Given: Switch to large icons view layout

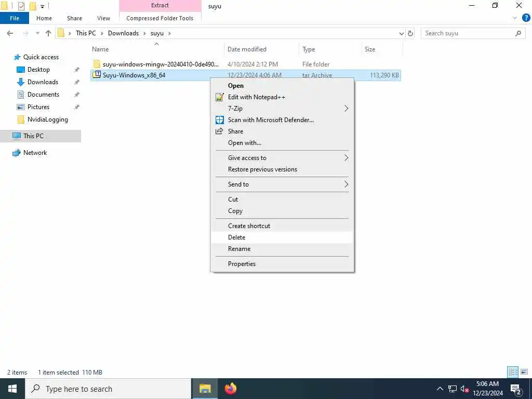Looking at the screenshot, I should click(524, 372).
